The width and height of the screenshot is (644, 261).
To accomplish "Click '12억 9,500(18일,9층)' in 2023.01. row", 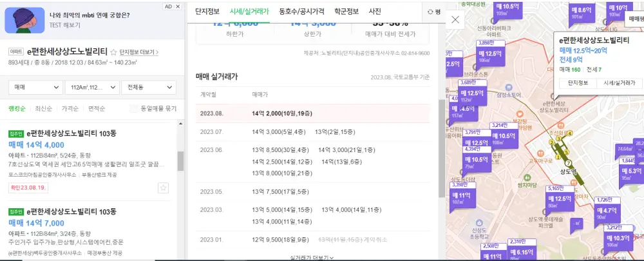I will 281,239.
